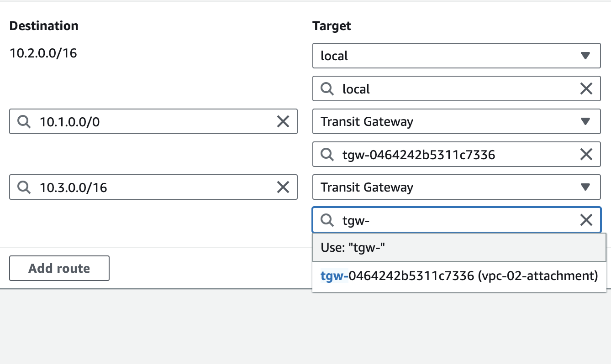The image size is (611, 364).
Task: Click search icon in 10.1.0.0/0 field
Action: 24,121
